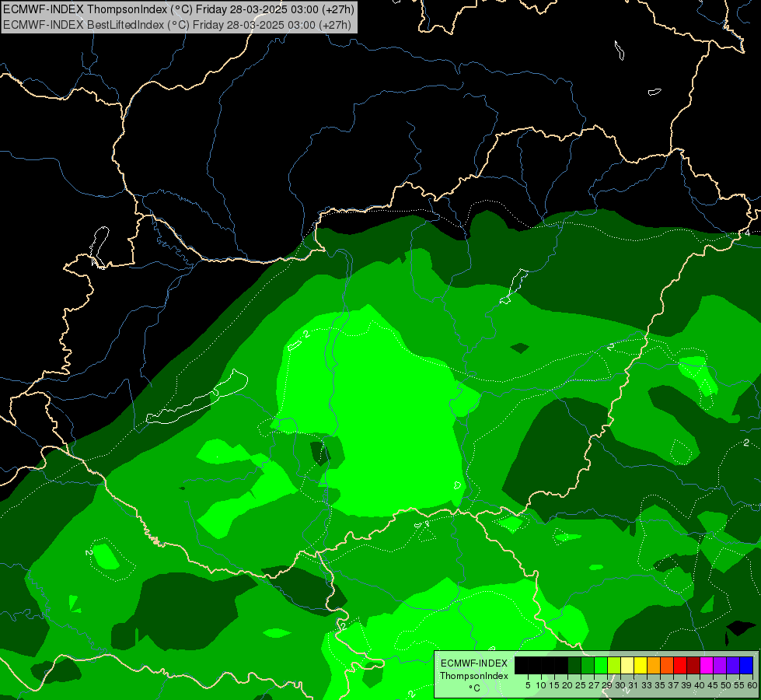Pick the dark green 20–25 legend swatch
761x700 pixels.
[x=574, y=665]
